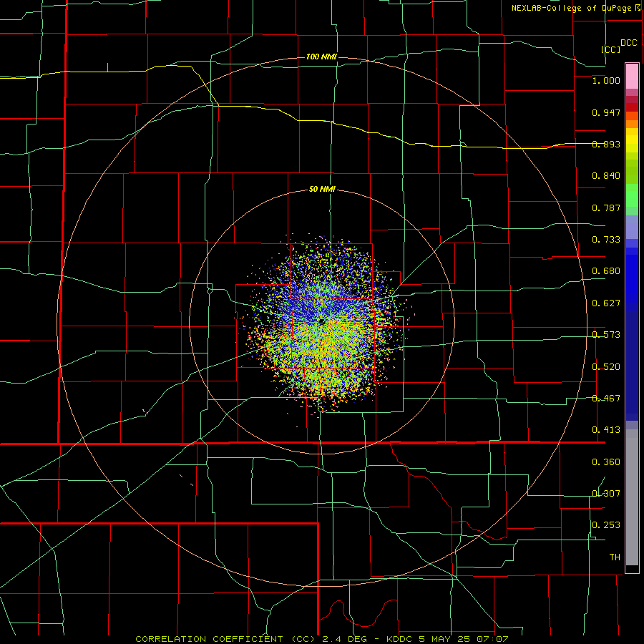
Task: Click the DCC radar site label
Action: point(628,43)
